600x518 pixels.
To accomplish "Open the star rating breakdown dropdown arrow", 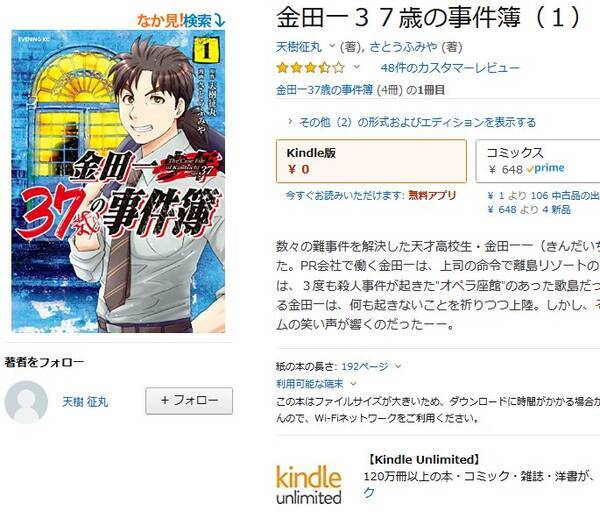I will (x=357, y=68).
